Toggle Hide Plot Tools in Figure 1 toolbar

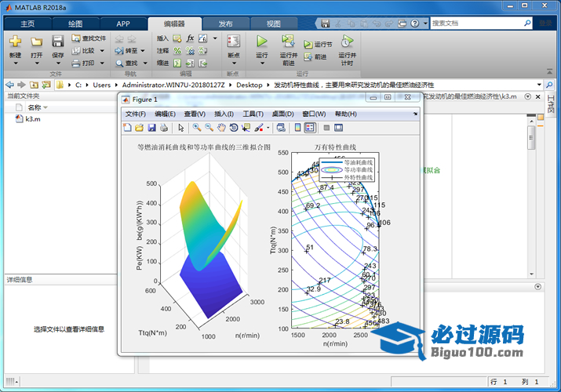pyautogui.click(x=326, y=128)
